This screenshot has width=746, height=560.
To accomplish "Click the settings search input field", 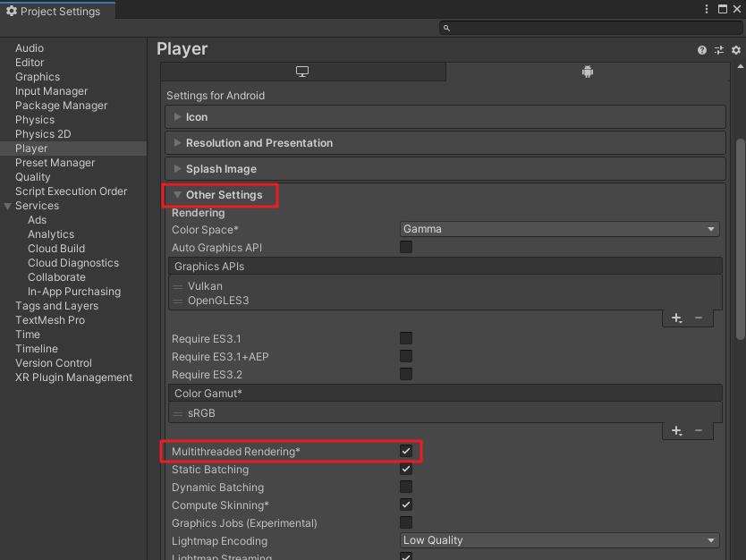I will coord(590,28).
